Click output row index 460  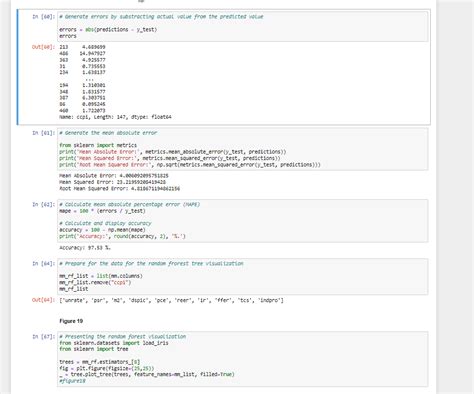pyautogui.click(x=82, y=110)
